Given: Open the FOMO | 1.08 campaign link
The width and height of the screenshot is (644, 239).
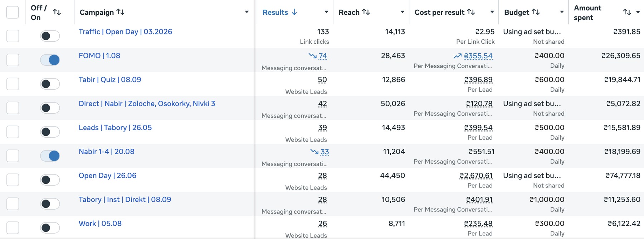Looking at the screenshot, I should click(99, 56).
